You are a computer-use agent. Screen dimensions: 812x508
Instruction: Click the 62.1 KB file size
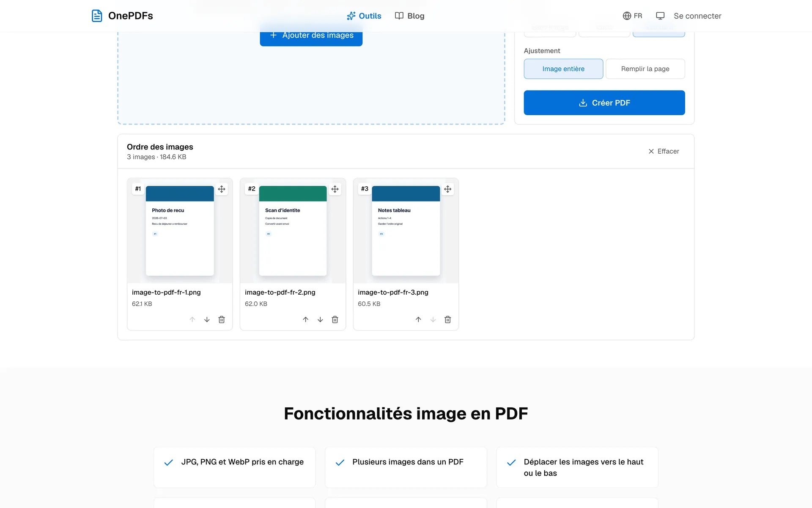(x=142, y=304)
